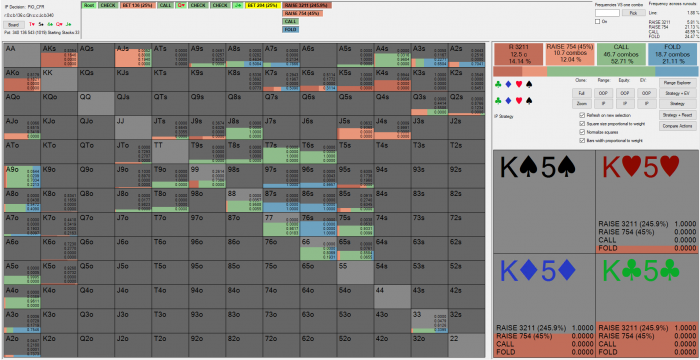Select the K♠5♠ combo card panel
The height and width of the screenshot is (360, 700).
tap(544, 202)
